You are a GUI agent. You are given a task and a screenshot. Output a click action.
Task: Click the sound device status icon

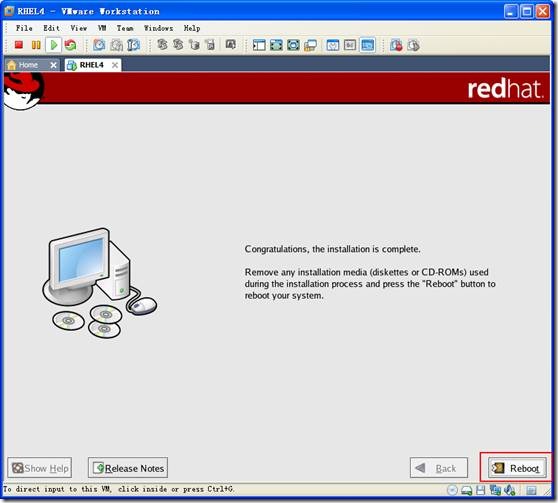point(510,490)
